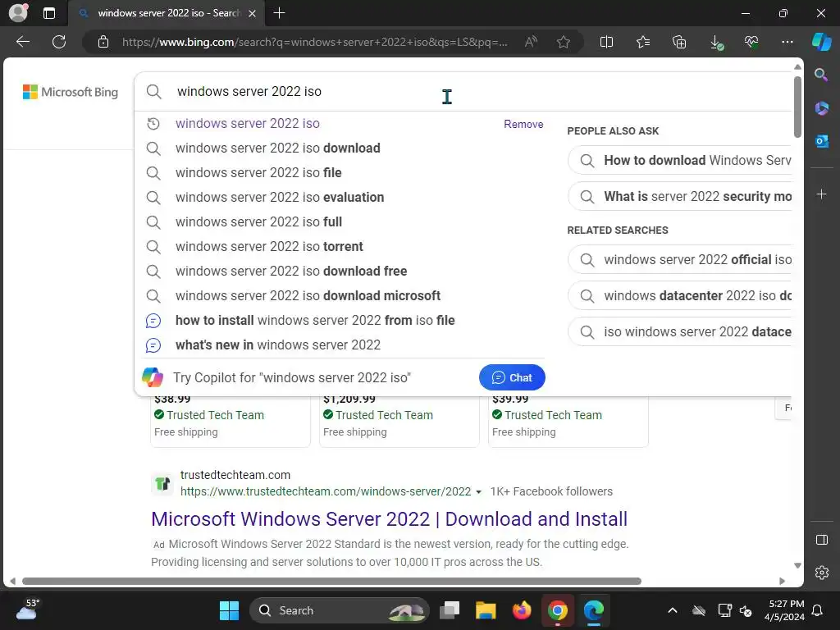
Task: Open a new tab with plus button
Action: [x=279, y=13]
